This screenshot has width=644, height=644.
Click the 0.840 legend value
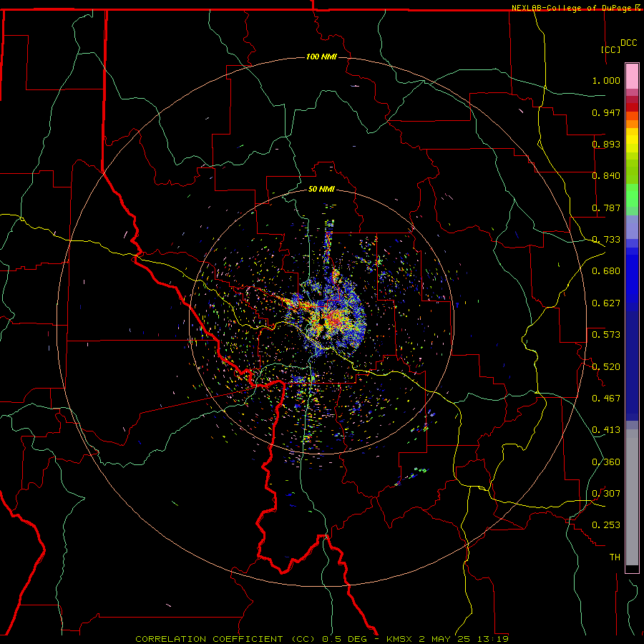click(606, 176)
